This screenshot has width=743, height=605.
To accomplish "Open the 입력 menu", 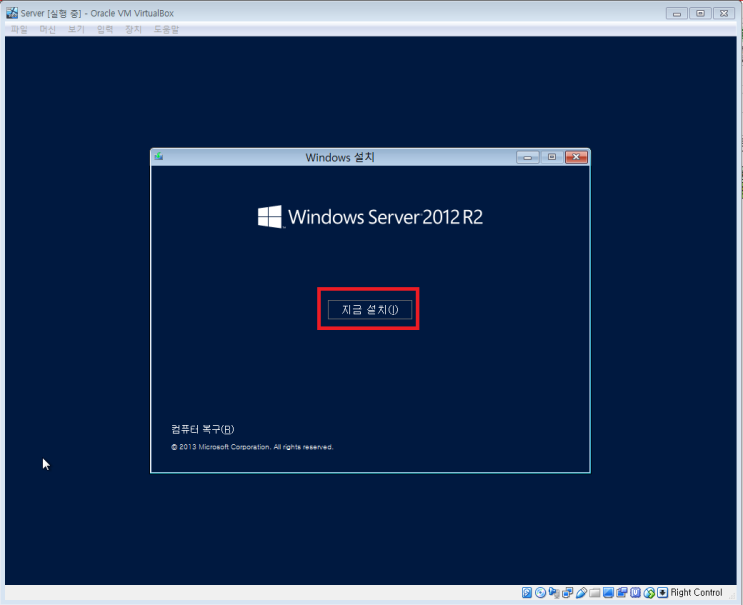I will pyautogui.click(x=105, y=29).
